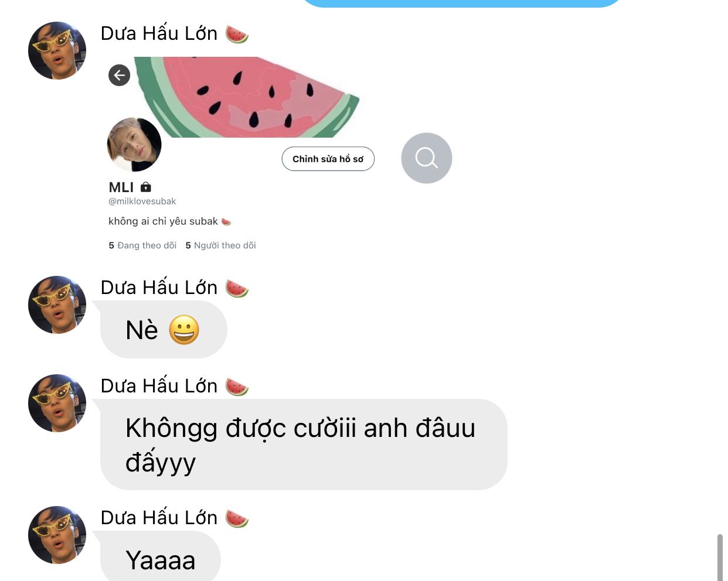The height and width of the screenshot is (581, 728).
Task: Click the Yaaaa message bubble
Action: pos(161,556)
